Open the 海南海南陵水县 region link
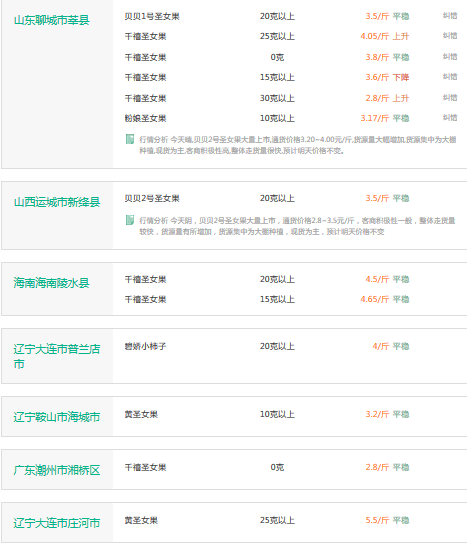The image size is (467, 546). pos(52,283)
